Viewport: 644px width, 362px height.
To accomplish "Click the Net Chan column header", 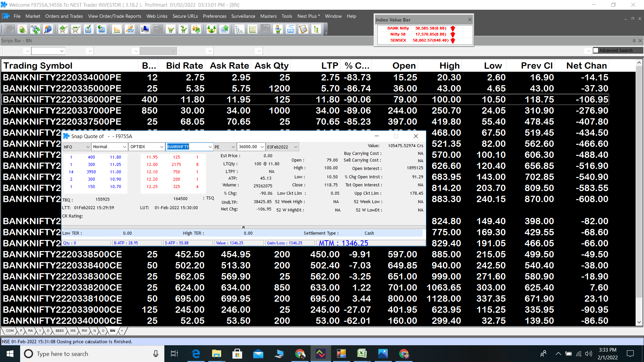I will pos(582,66).
